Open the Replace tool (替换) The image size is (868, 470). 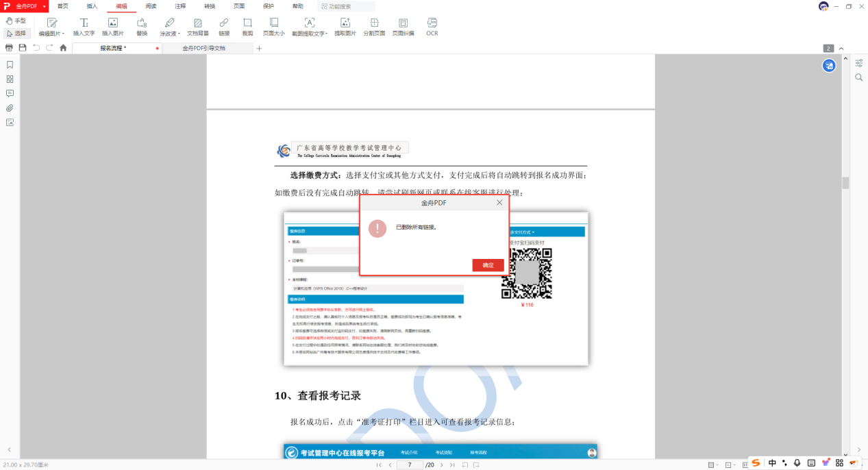tap(142, 27)
